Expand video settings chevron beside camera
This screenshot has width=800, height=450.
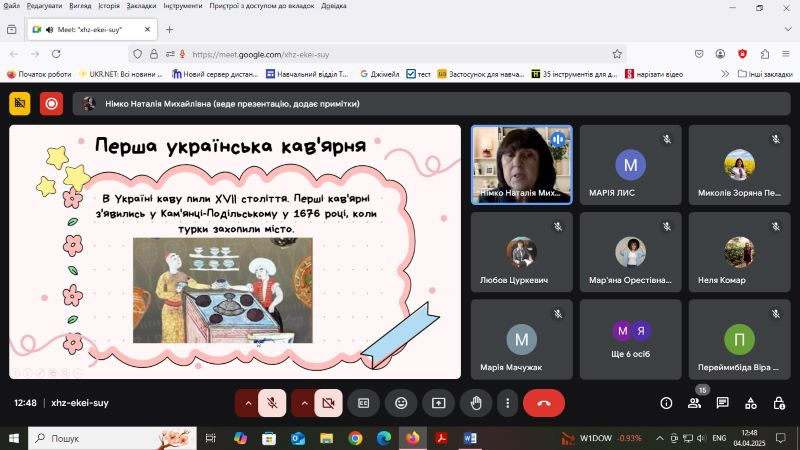(304, 403)
